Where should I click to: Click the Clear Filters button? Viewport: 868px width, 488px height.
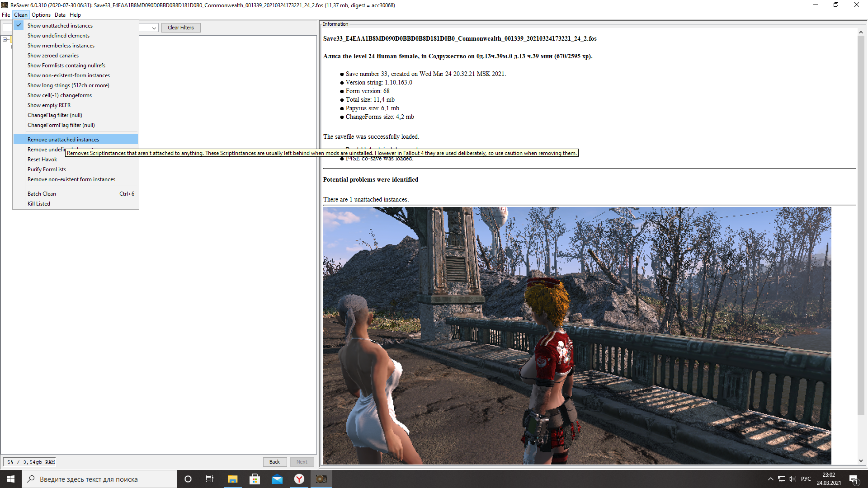pos(180,28)
